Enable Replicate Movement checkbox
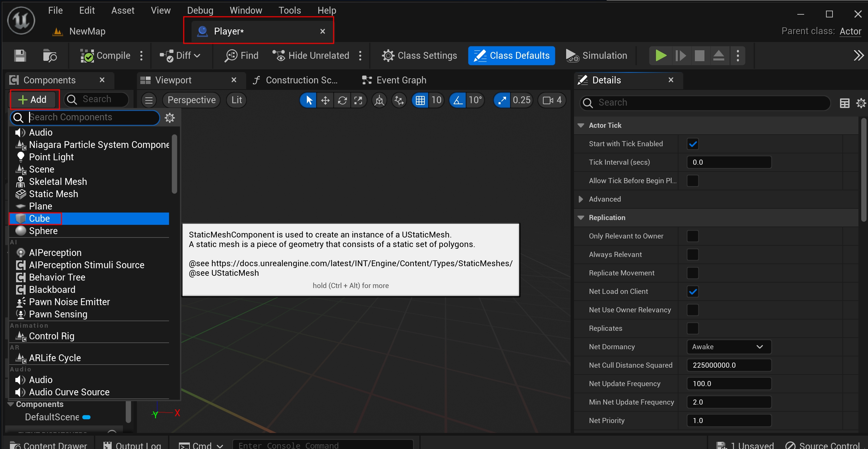Viewport: 868px width, 449px height. (x=693, y=273)
